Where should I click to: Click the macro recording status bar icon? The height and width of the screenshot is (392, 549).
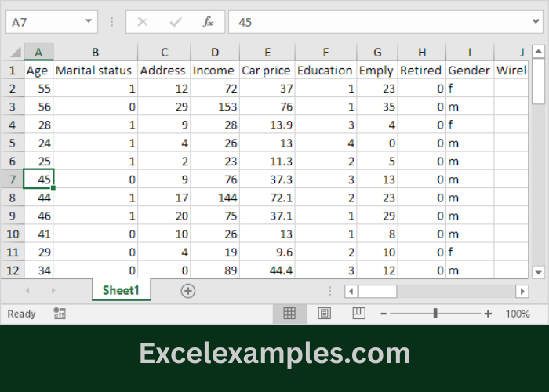click(60, 314)
